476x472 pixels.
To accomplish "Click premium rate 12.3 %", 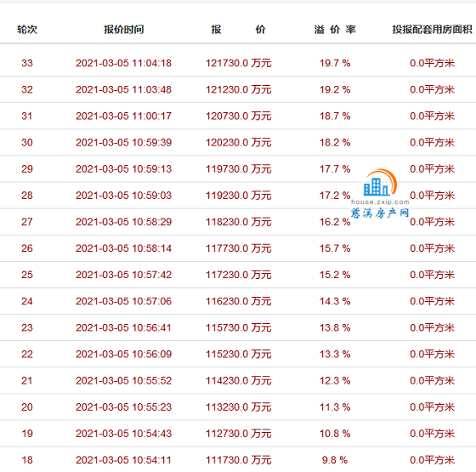I will coord(335,380).
